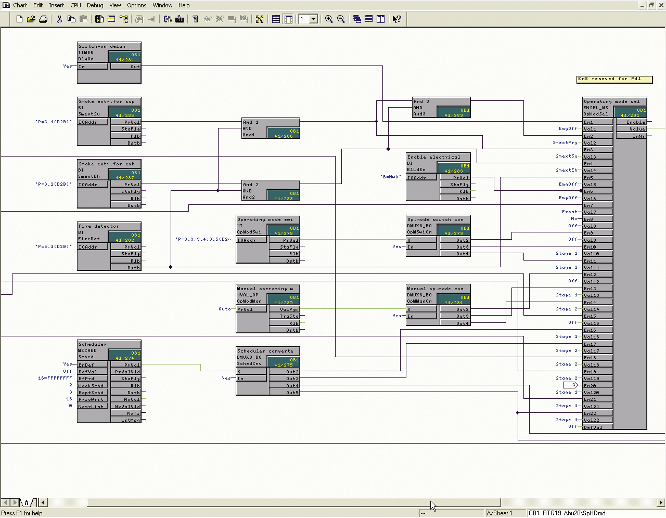Screen dimensions: 666x518
Task: Click the yellow note text box
Action: click(x=613, y=78)
